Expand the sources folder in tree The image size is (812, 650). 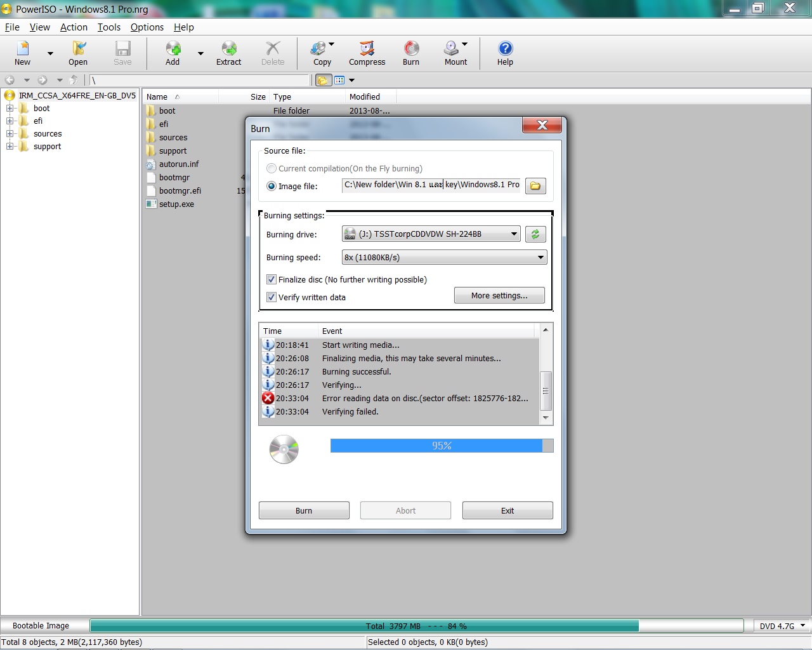(10, 134)
